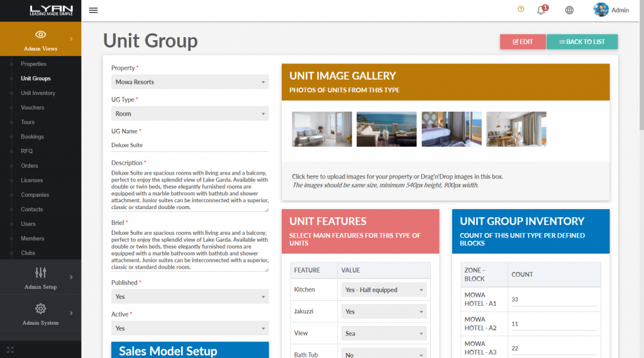
Task: Open the help question mark icon
Action: point(521,9)
